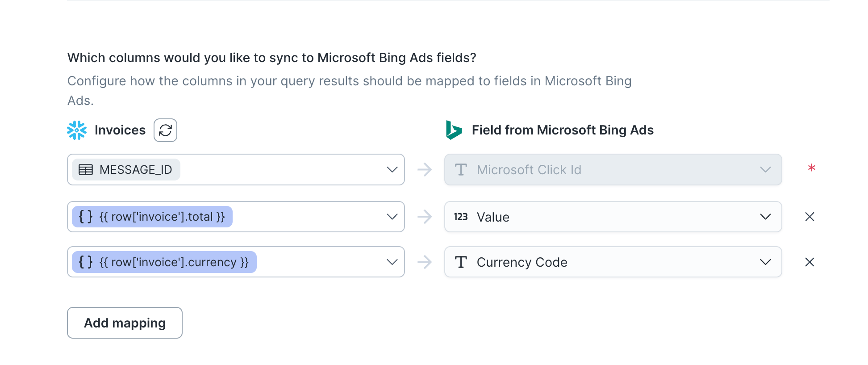Click the Microsoft Click Id label text
This screenshot has height=365, width=868.
pos(529,170)
